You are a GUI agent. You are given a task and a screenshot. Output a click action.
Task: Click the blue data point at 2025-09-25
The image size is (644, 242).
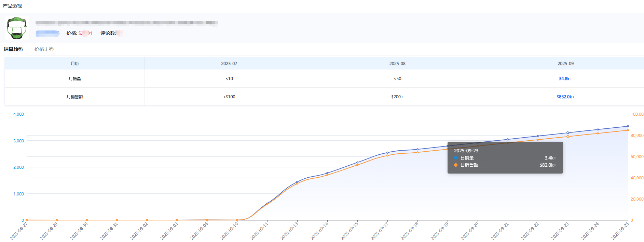pyautogui.click(x=628, y=126)
